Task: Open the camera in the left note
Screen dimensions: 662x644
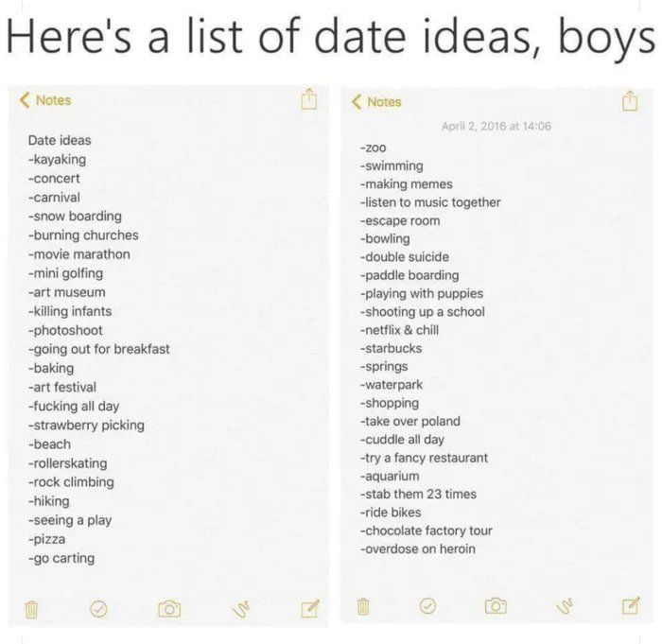Action: (x=169, y=609)
